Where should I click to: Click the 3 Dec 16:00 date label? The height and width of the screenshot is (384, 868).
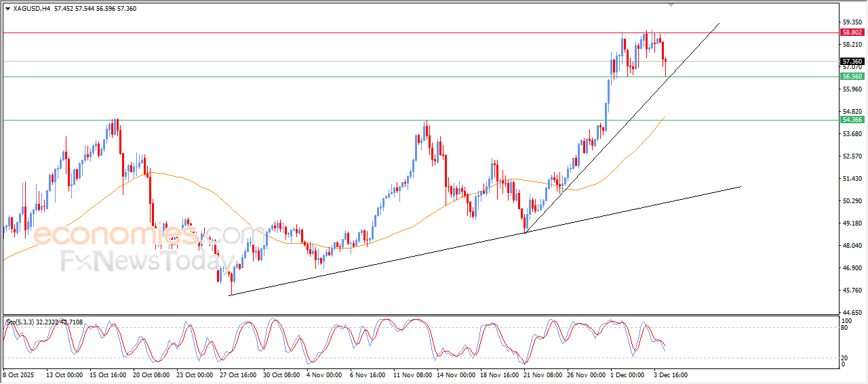point(669,375)
